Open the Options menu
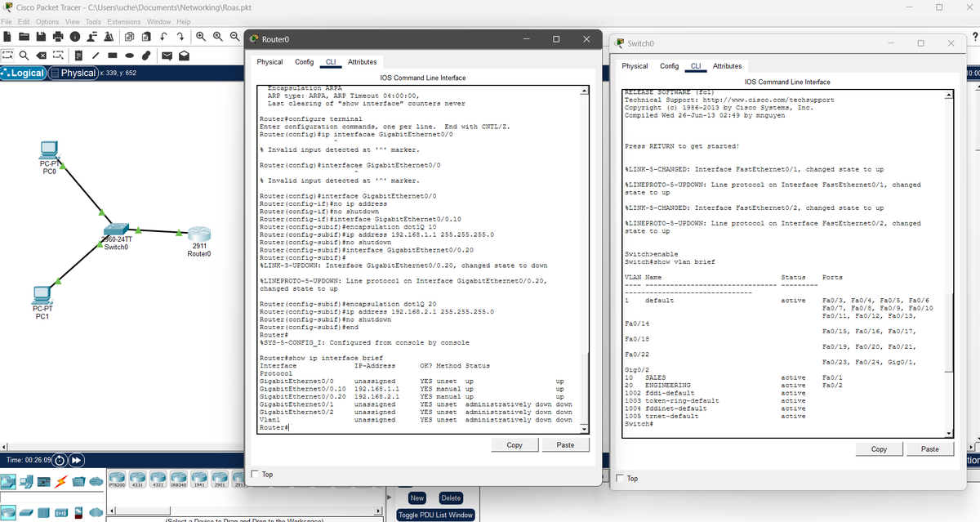Viewport: 980px width, 522px height. tap(47, 21)
